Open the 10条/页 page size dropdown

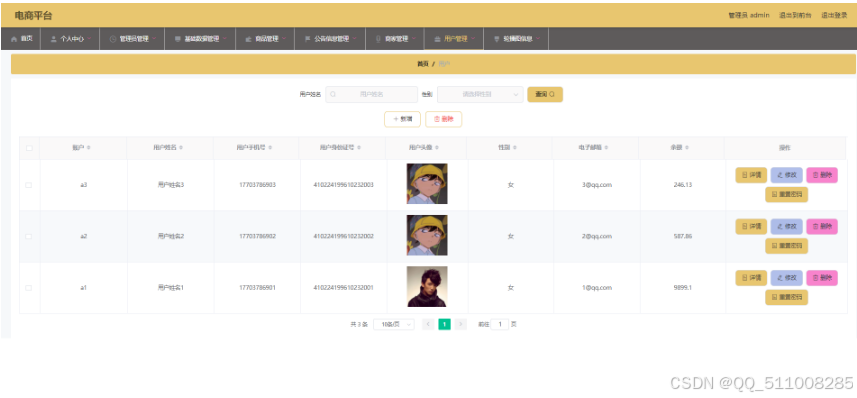pyautogui.click(x=394, y=324)
